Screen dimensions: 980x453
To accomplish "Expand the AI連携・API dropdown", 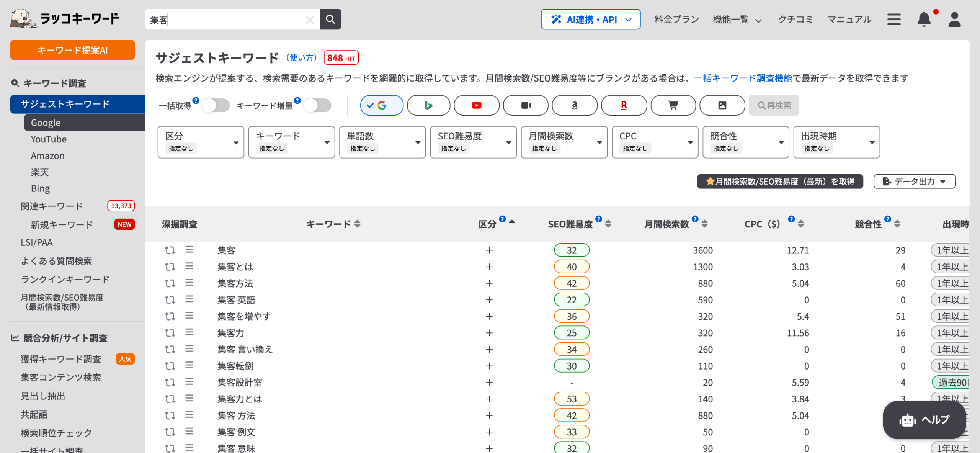I will pyautogui.click(x=591, y=19).
